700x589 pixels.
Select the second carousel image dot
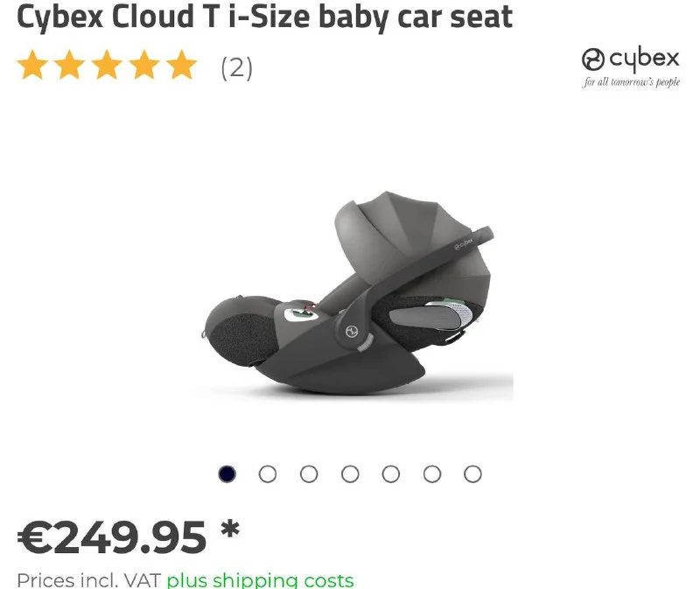pos(268,473)
